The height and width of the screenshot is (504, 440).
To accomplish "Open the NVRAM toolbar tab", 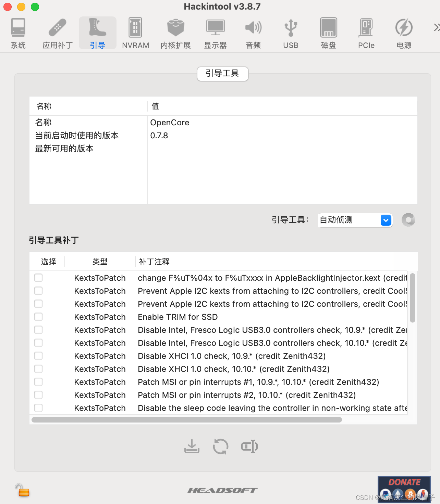I will (x=135, y=33).
